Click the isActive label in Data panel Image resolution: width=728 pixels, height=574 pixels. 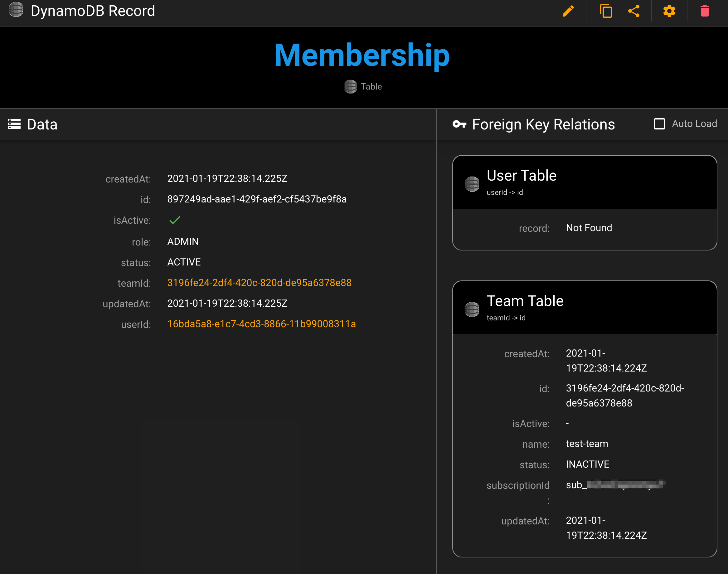(132, 220)
